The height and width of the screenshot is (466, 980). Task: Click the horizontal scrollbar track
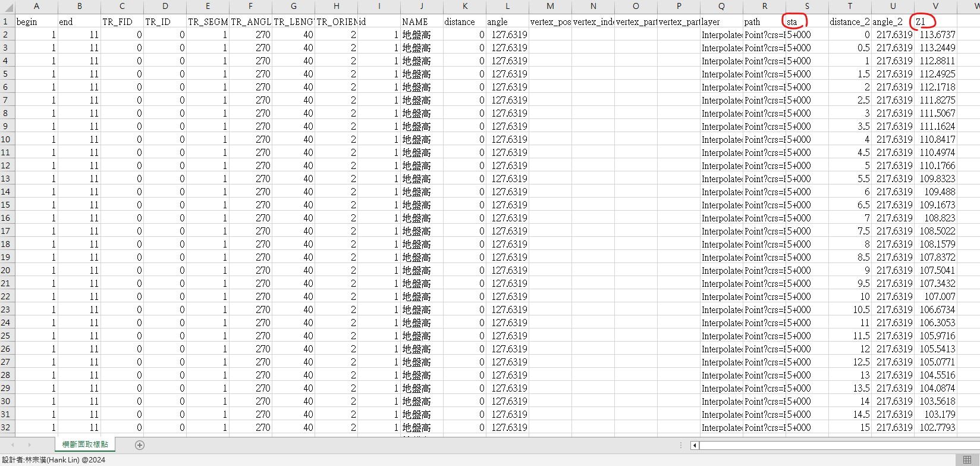[x=838, y=445]
